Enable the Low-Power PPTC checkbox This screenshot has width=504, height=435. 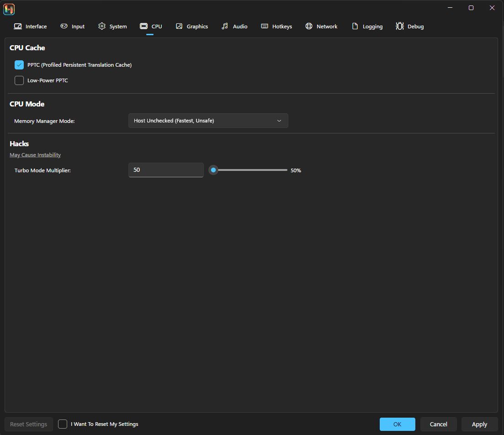(19, 80)
